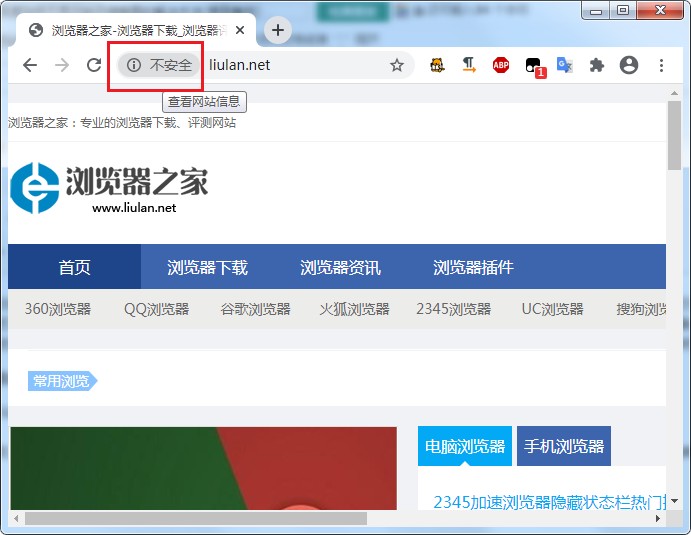This screenshot has height=535, width=691.
Task: Click the 浏览器之家 site logo
Action: (109, 188)
